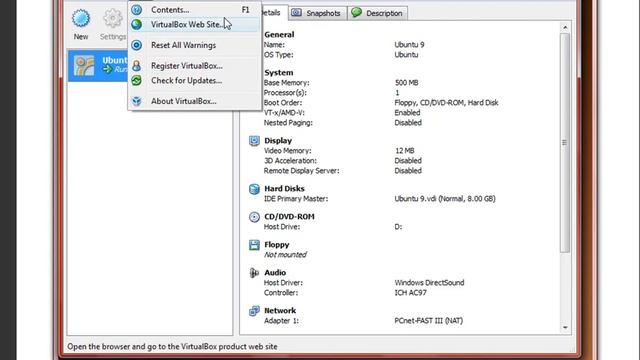Click the 'VT-x/AMD-V:' label
Viewport: 640px width, 360px height.
coord(284,113)
